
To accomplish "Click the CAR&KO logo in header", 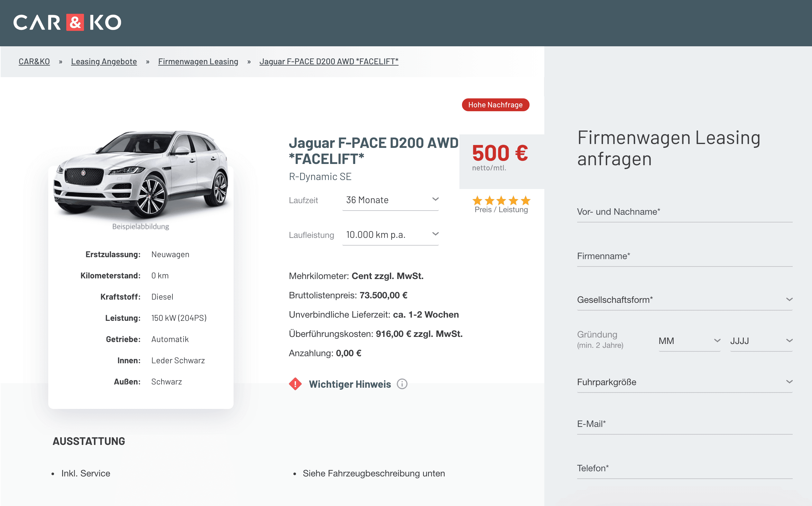I will [x=67, y=23].
